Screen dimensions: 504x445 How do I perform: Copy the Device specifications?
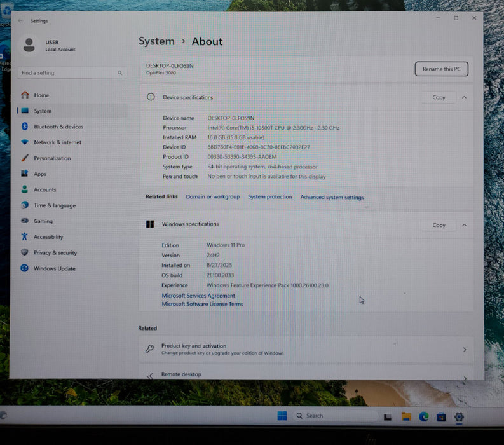coord(439,97)
